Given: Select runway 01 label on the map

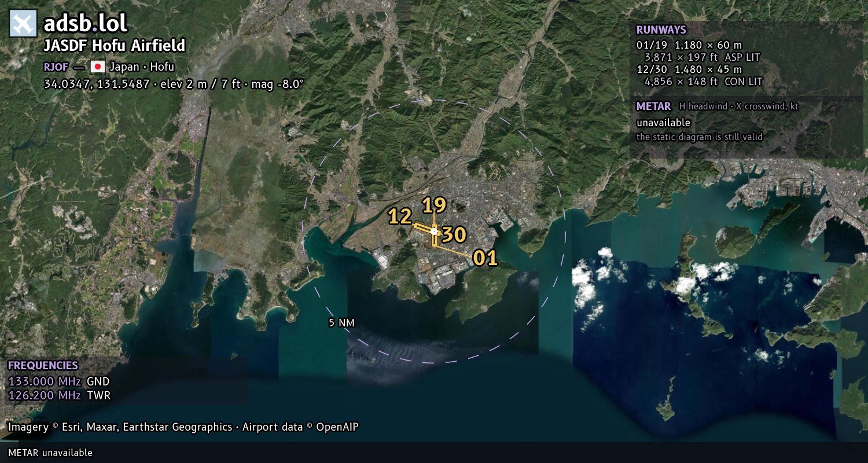Looking at the screenshot, I should [486, 258].
